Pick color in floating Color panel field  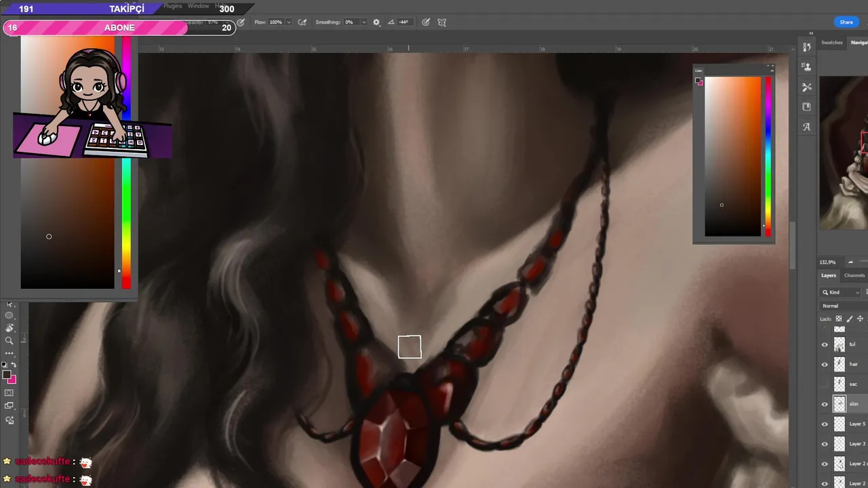click(733, 157)
